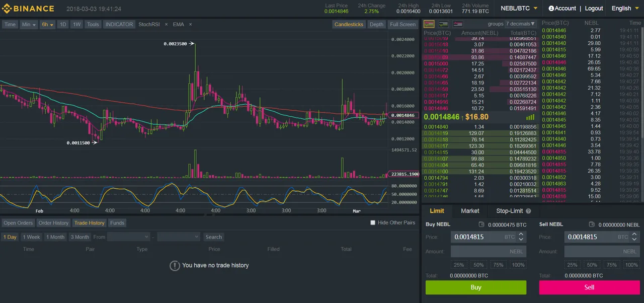The width and height of the screenshot is (644, 303).
Task: Switch to the Limit order tab
Action: tap(437, 211)
